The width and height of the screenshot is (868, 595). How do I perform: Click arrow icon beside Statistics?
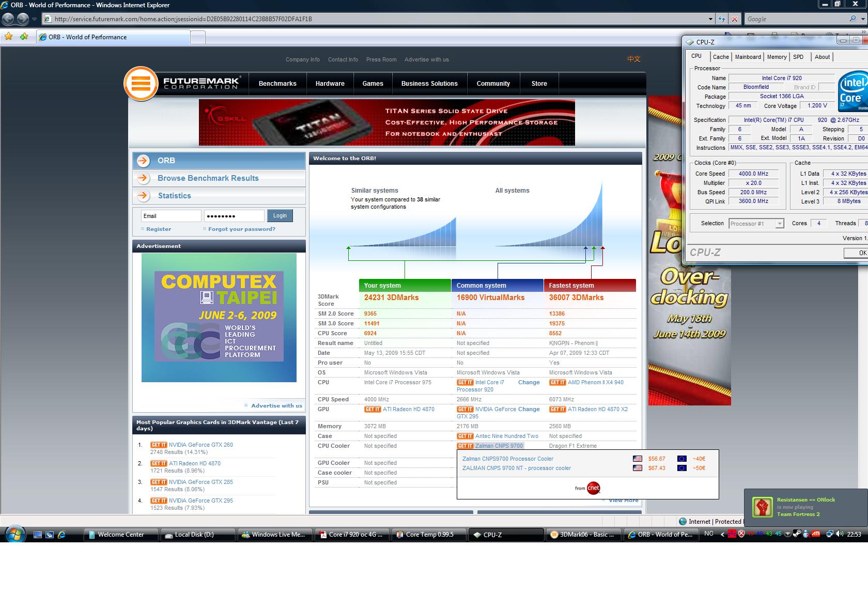(x=144, y=196)
